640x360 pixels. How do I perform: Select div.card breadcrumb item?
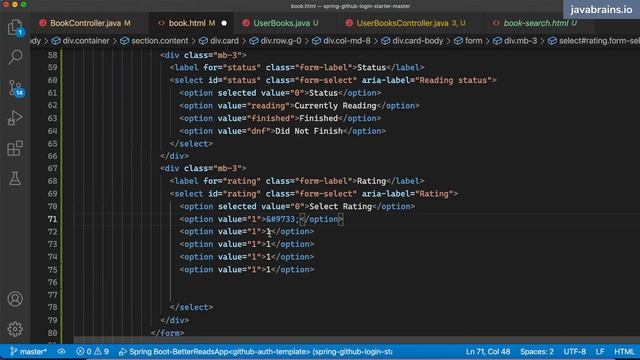[x=219, y=41]
